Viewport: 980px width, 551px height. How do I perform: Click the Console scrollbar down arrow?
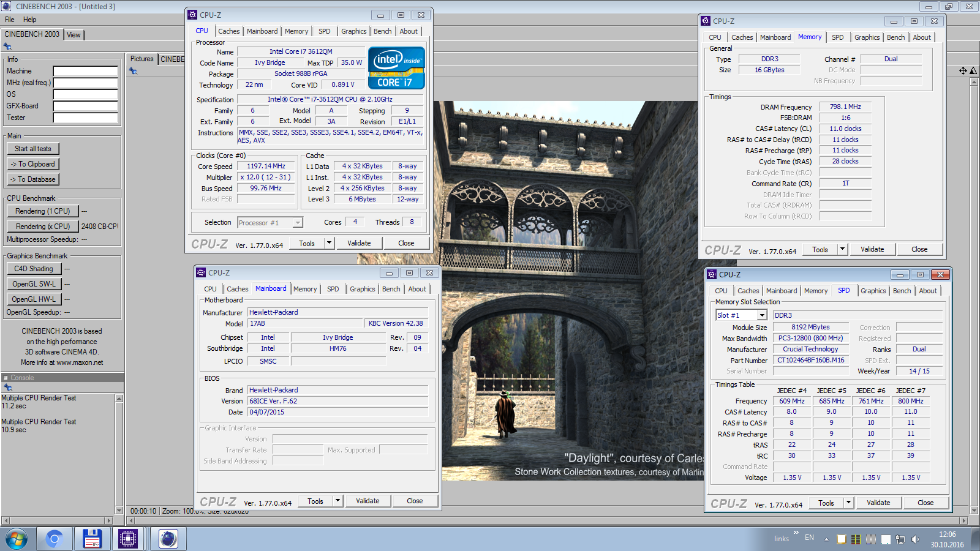119,510
